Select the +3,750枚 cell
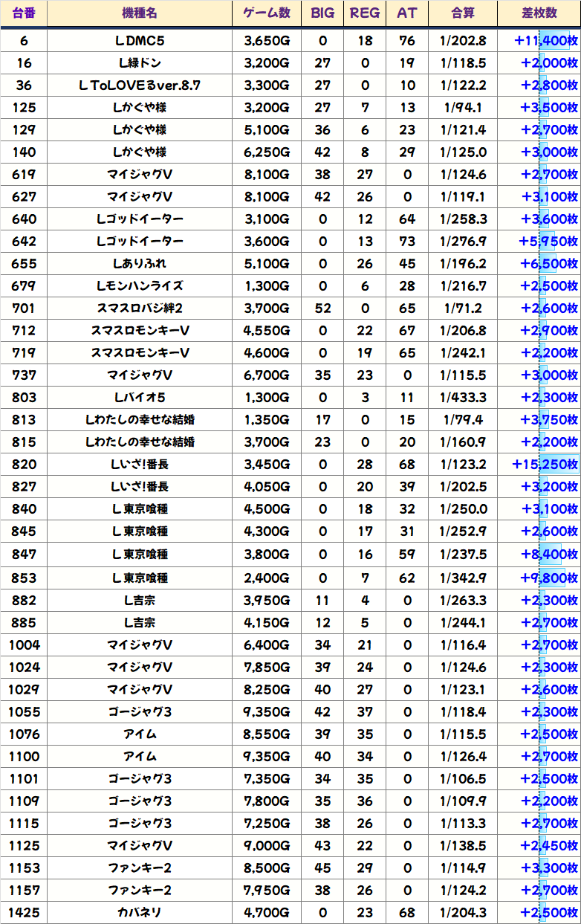The height and width of the screenshot is (924, 581). (539, 420)
